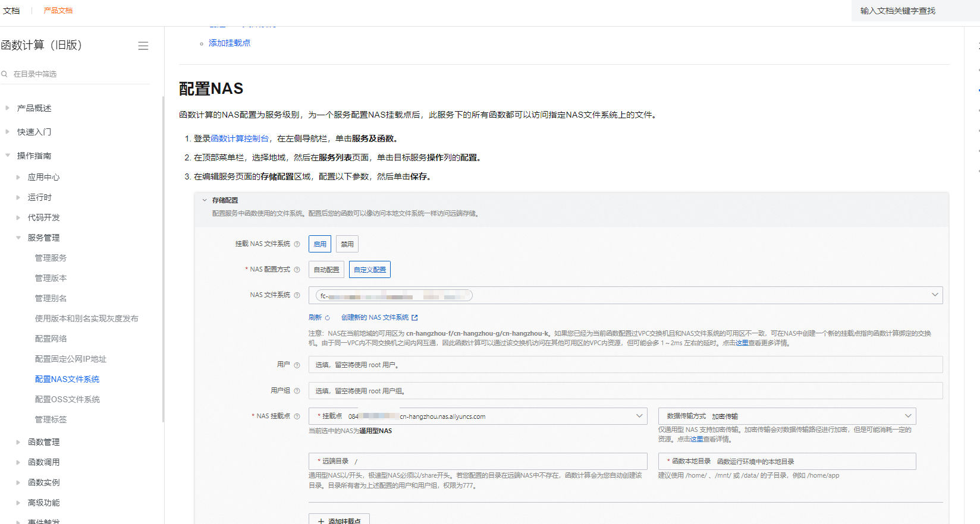Focus the 远端目录 input field
980x524 pixels.
point(478,462)
